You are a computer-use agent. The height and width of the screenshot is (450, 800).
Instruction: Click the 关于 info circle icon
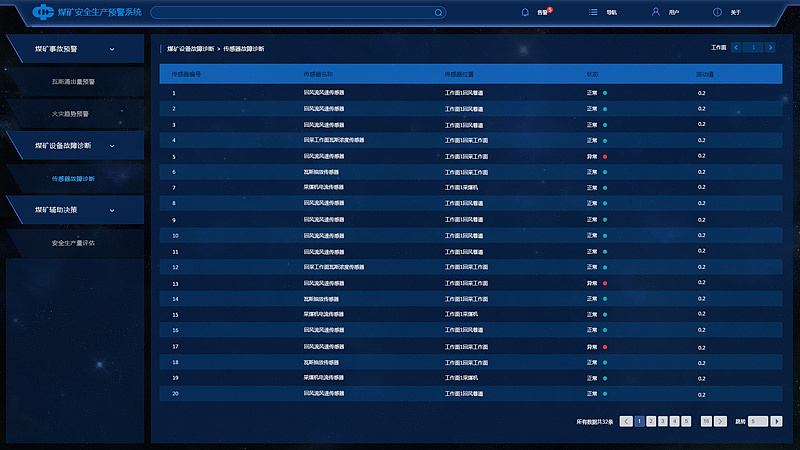[717, 12]
